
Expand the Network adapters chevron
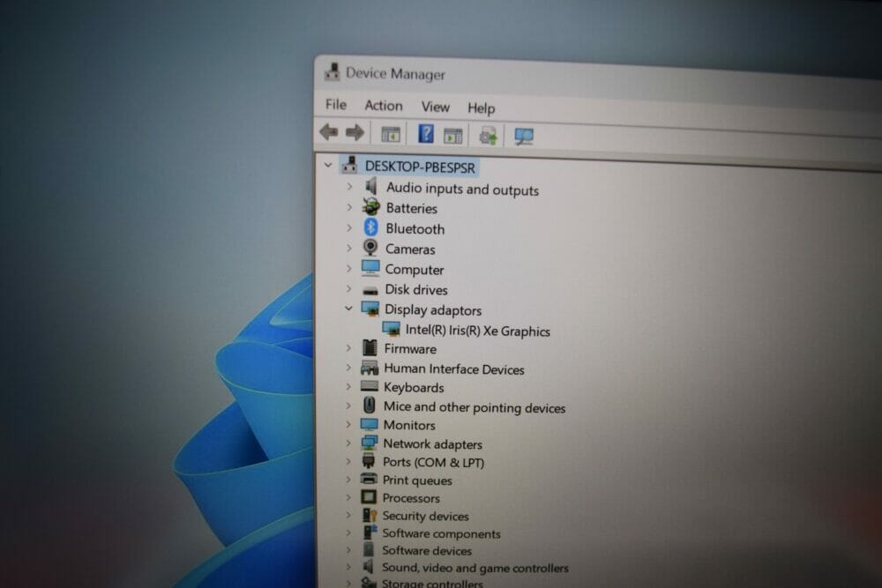[348, 443]
